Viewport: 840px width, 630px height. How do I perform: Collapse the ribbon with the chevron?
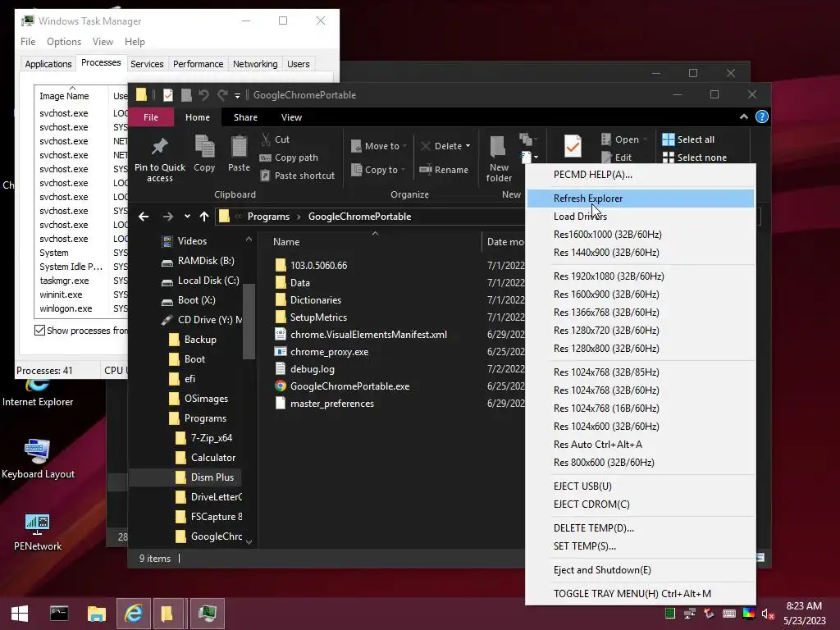click(743, 116)
